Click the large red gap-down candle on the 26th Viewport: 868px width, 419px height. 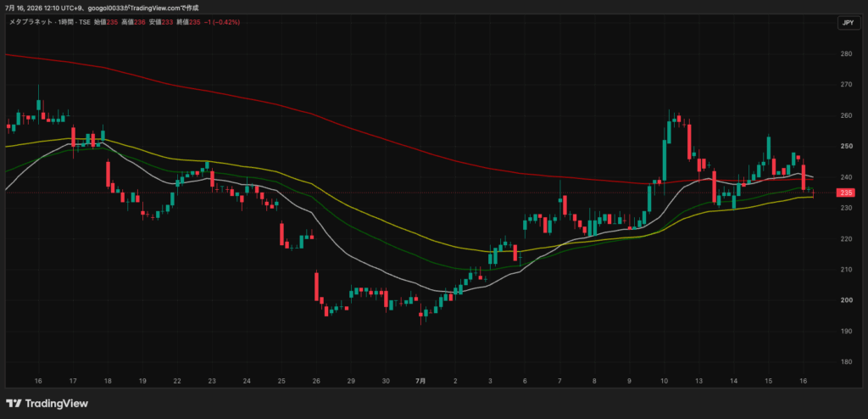pos(317,287)
